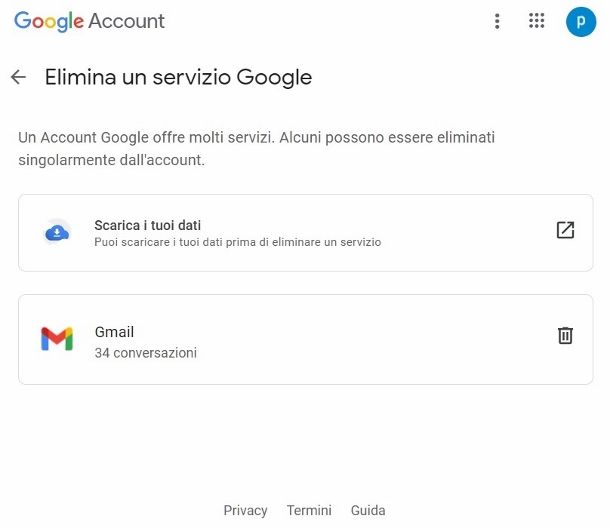Open the profile avatar menu
610x528 pixels.
coord(580,21)
